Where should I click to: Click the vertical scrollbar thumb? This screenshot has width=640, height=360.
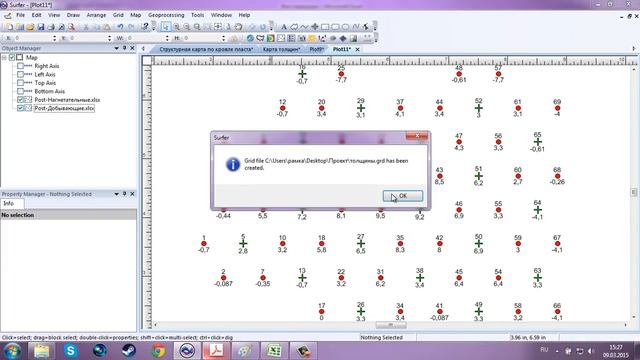click(634, 192)
